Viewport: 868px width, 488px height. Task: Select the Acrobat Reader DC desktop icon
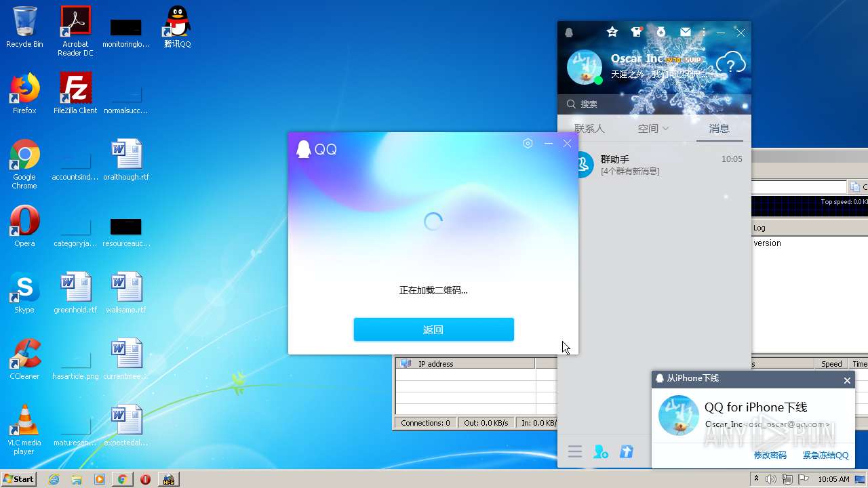[x=75, y=32]
